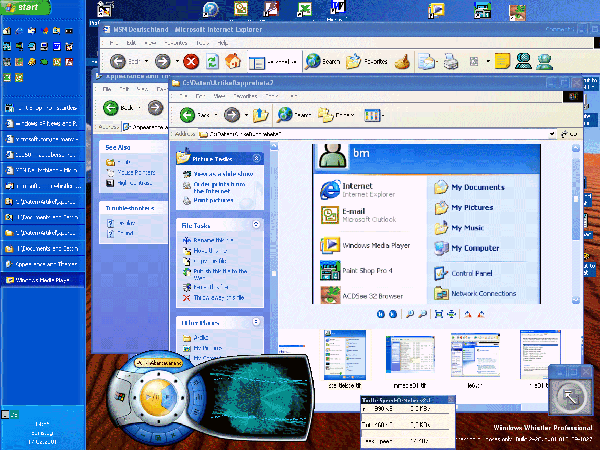
Task: Click Publish this file to the Web link
Action: point(220,274)
